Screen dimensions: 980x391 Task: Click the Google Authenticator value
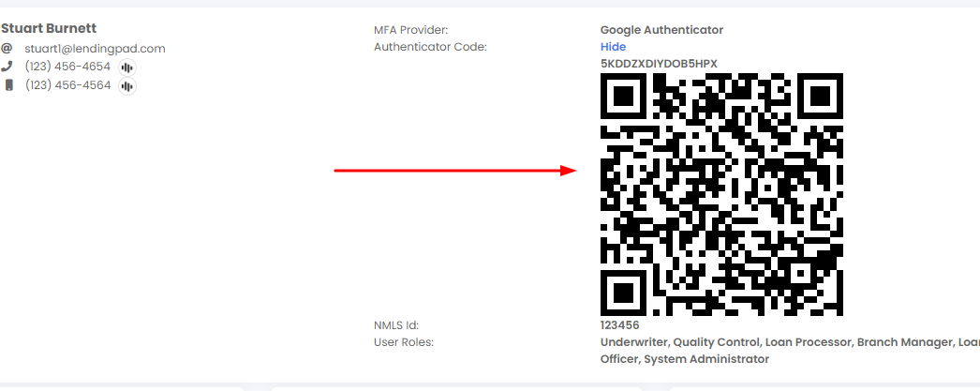coord(661,30)
